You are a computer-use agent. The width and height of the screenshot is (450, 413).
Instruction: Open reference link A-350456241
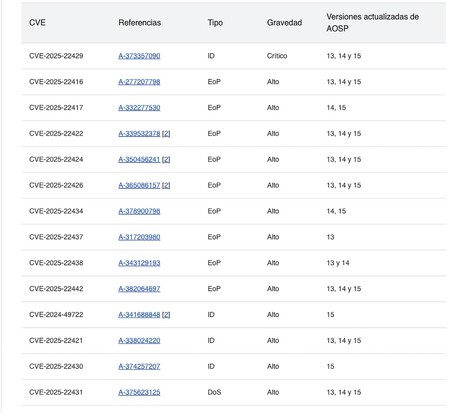(x=139, y=160)
